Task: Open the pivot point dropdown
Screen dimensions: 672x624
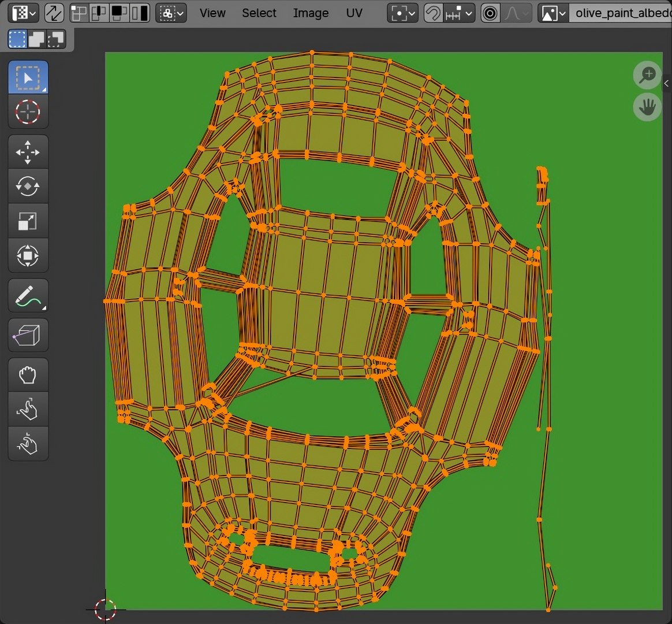Action: point(402,13)
